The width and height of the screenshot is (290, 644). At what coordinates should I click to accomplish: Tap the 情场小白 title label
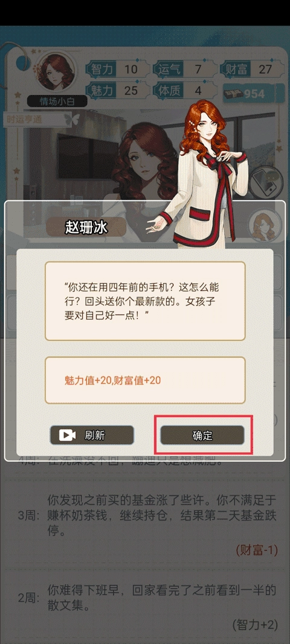tap(57, 101)
